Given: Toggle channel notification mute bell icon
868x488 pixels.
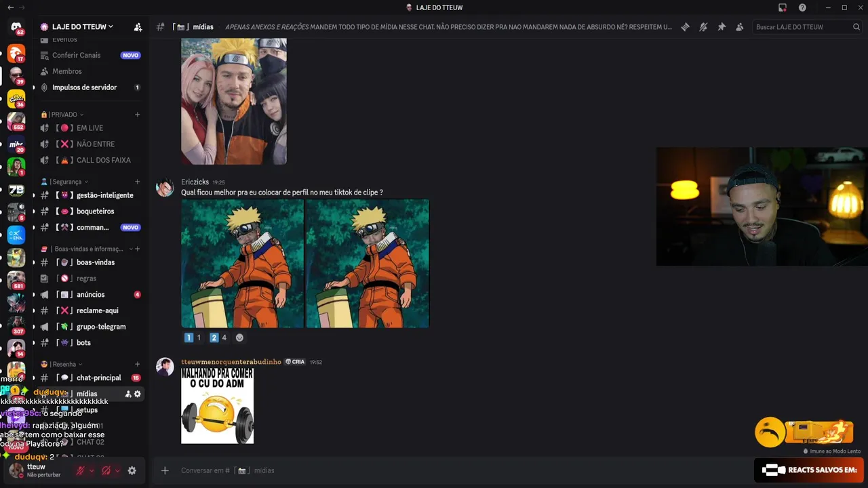Looking at the screenshot, I should click(x=703, y=27).
